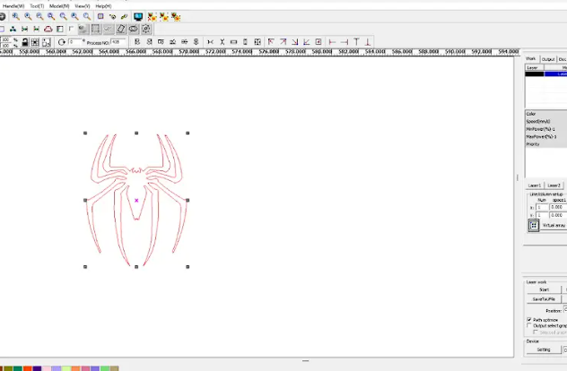Screen dimensions: 567x371
Task: Open the View(V) menu
Action: pos(82,6)
